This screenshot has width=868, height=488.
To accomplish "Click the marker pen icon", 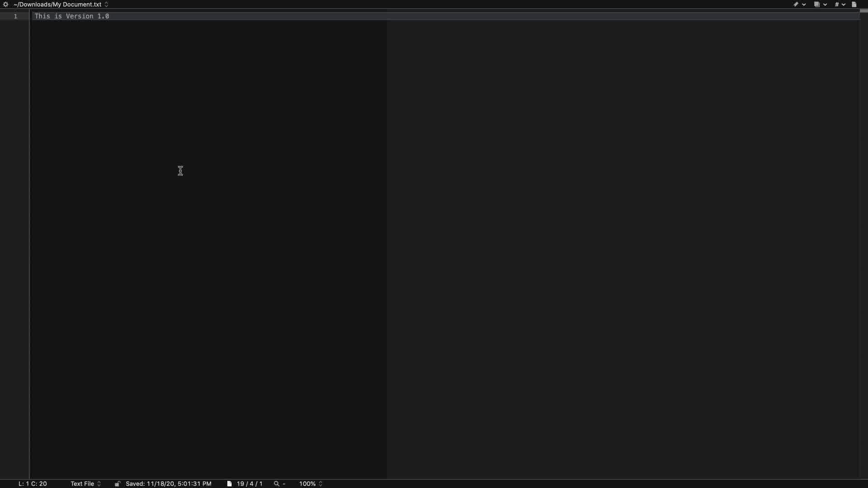I will point(796,5).
